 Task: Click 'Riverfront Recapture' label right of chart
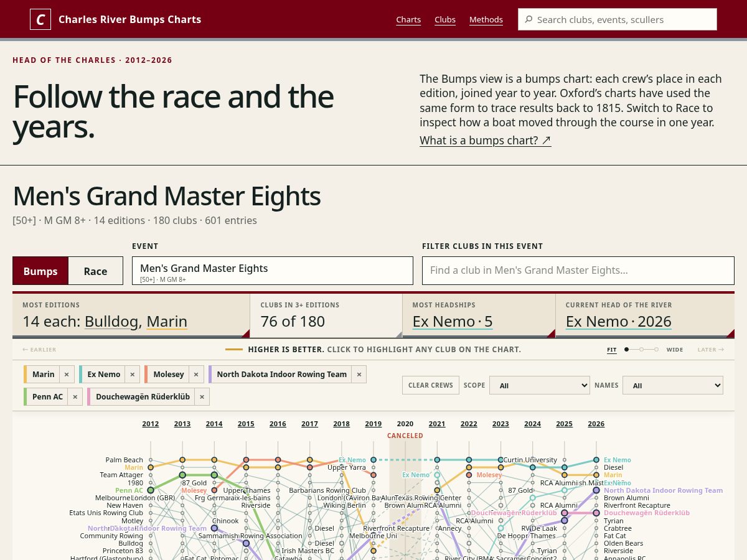[x=637, y=506]
